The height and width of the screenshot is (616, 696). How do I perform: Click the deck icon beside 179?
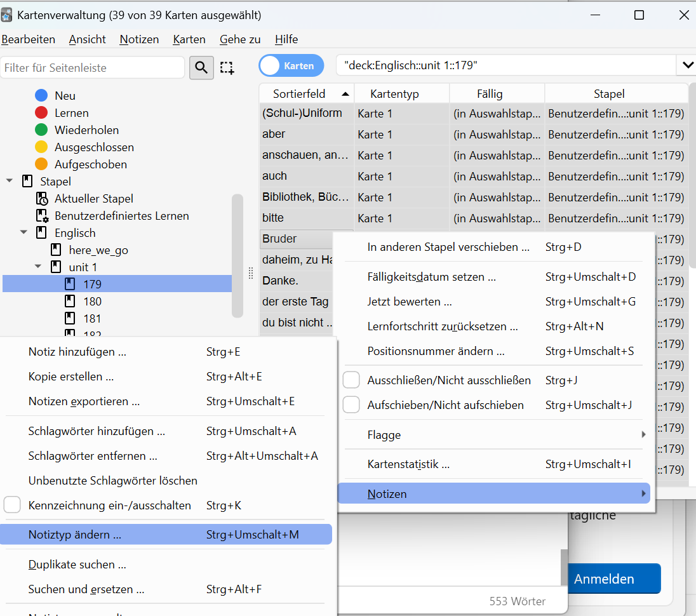pos(70,284)
